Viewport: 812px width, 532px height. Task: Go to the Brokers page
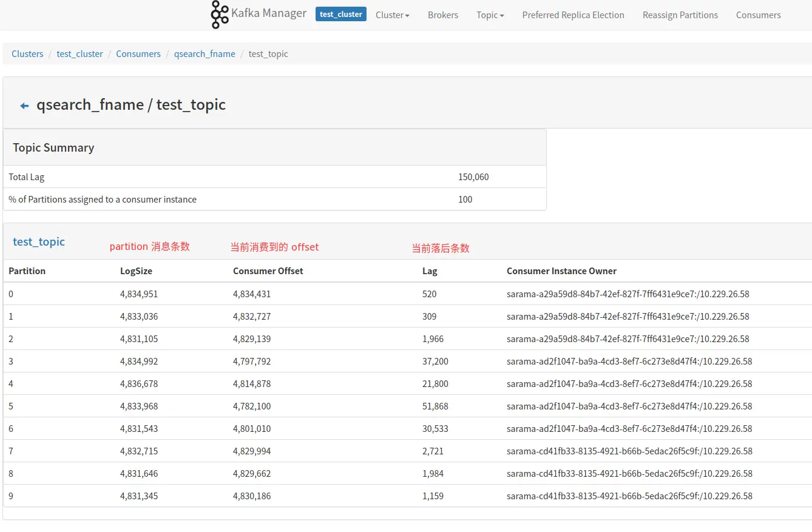[x=442, y=15]
